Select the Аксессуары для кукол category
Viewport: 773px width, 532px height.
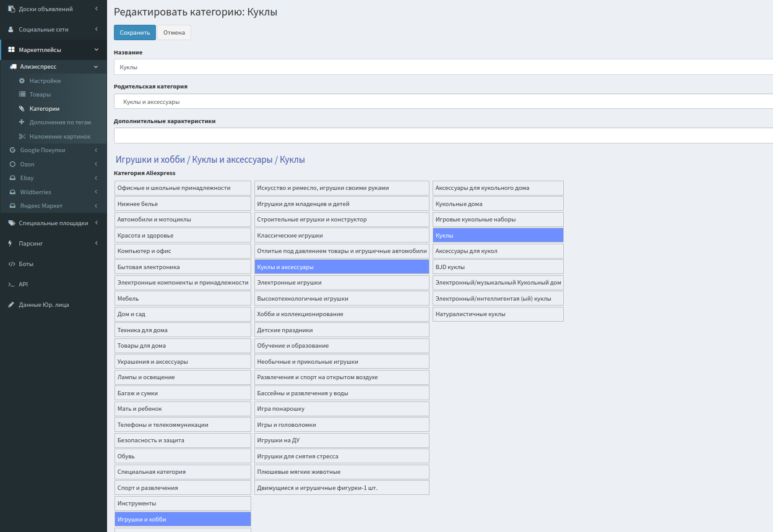click(498, 251)
